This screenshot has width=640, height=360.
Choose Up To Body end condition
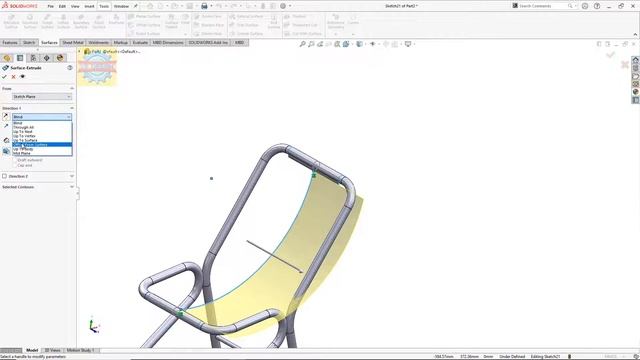tap(42, 149)
